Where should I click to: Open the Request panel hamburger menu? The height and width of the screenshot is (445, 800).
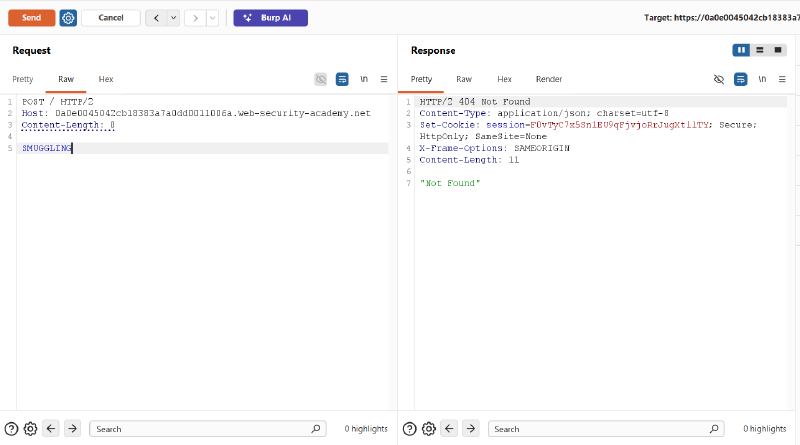(384, 79)
